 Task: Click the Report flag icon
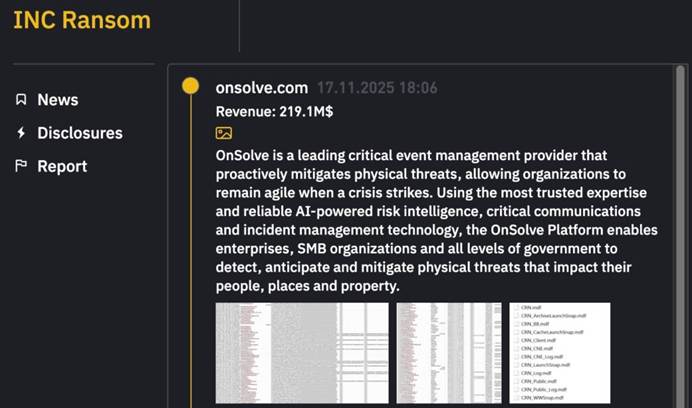(21, 167)
